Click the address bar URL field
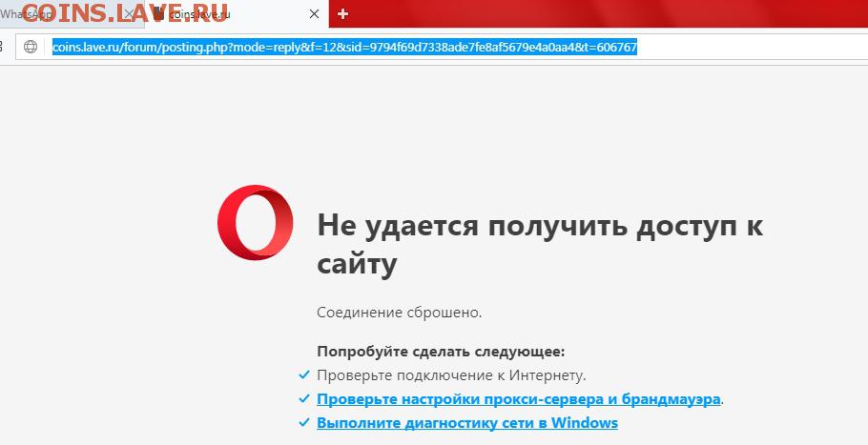The height and width of the screenshot is (445, 868). pyautogui.click(x=443, y=47)
